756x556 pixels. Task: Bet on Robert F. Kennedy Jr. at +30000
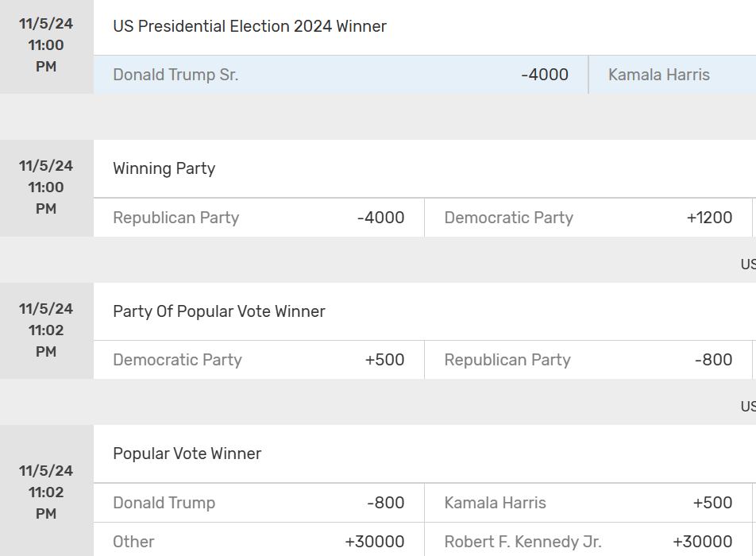(x=588, y=542)
